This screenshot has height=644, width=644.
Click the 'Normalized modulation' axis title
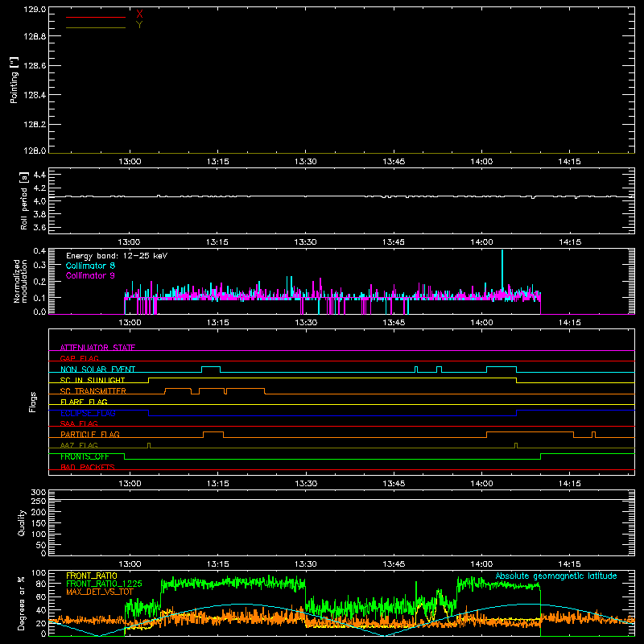(x=20, y=281)
